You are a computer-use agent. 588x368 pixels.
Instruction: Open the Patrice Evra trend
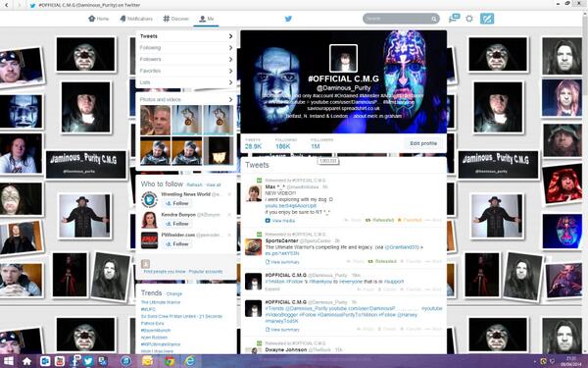pos(152,323)
